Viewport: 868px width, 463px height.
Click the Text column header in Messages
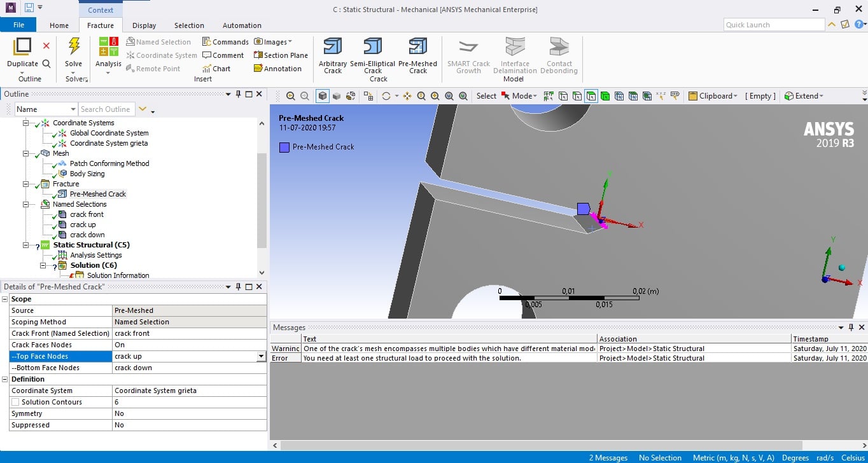pyautogui.click(x=450, y=339)
